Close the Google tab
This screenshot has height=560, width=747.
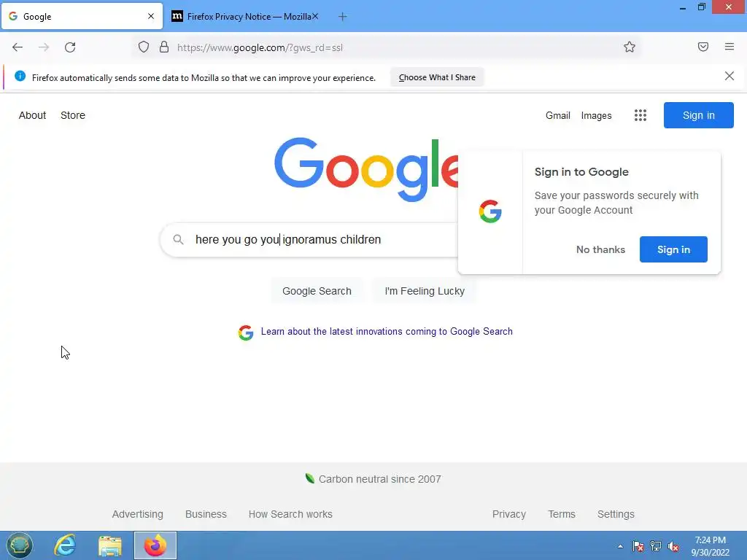151,16
